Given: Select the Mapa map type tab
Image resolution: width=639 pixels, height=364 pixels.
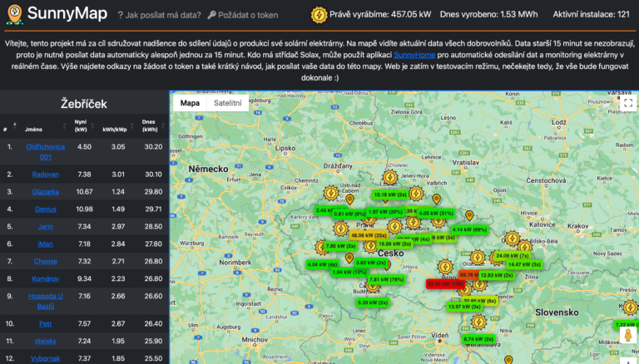Looking at the screenshot, I should click(x=190, y=103).
